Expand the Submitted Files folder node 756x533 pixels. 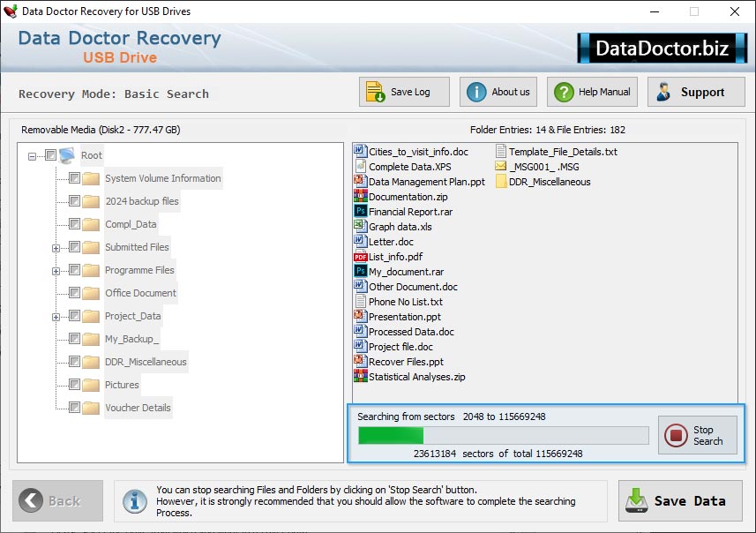point(56,249)
